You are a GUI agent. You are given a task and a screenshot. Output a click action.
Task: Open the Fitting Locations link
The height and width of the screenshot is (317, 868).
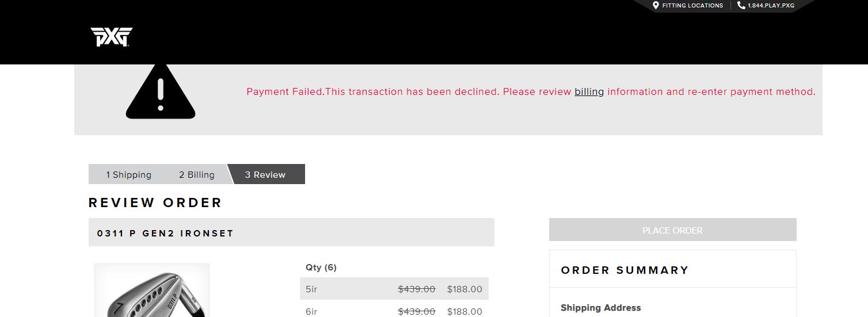(x=692, y=5)
